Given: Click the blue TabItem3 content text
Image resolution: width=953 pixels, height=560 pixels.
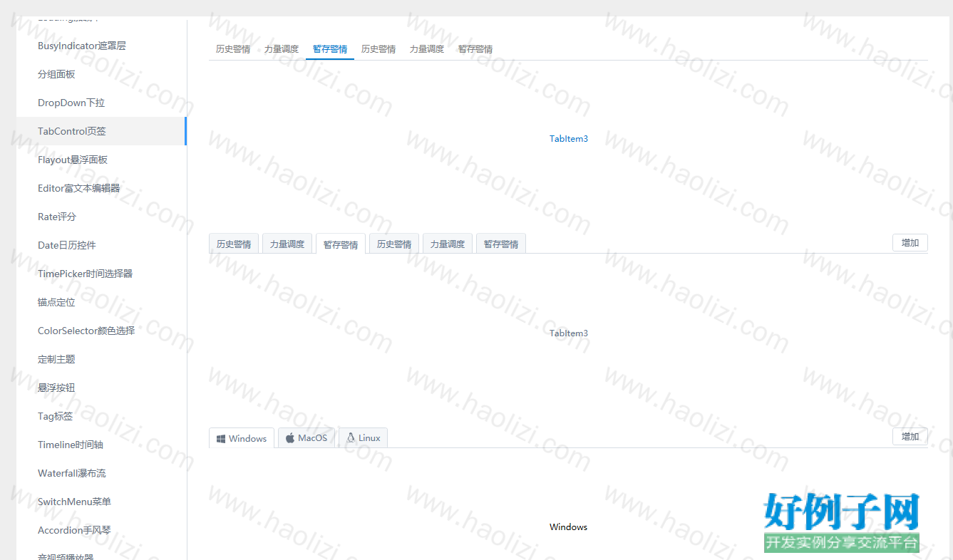Looking at the screenshot, I should (x=569, y=139).
